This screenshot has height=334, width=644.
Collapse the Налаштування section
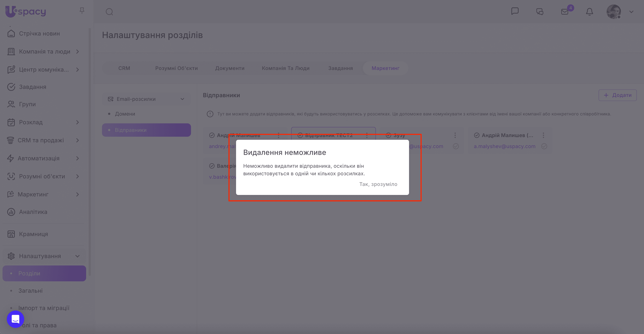77,256
